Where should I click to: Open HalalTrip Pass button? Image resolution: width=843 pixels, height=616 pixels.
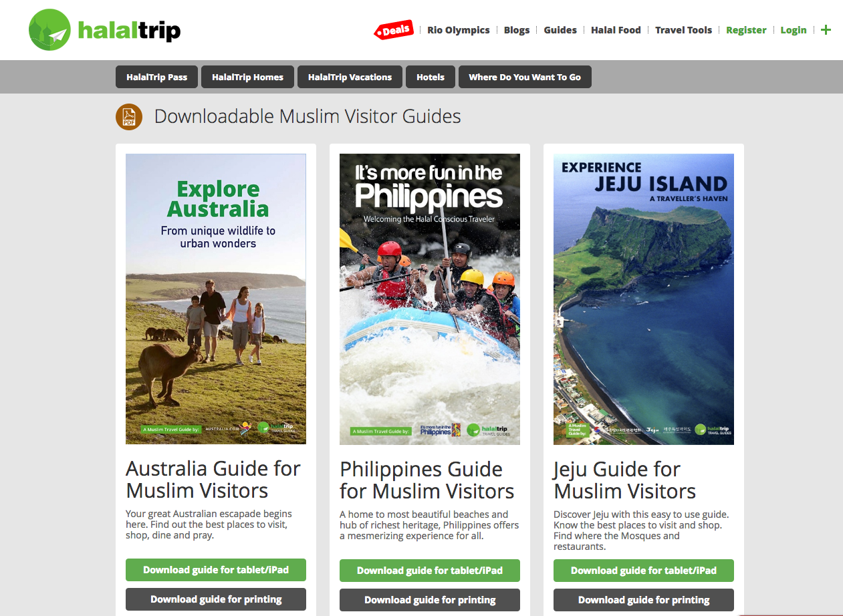[x=157, y=77]
